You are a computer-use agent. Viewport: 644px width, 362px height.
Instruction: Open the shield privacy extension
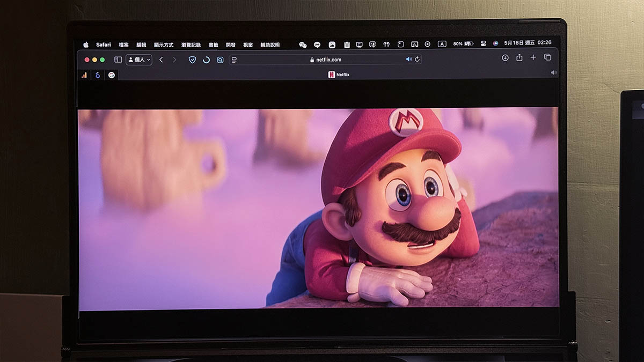pos(192,60)
